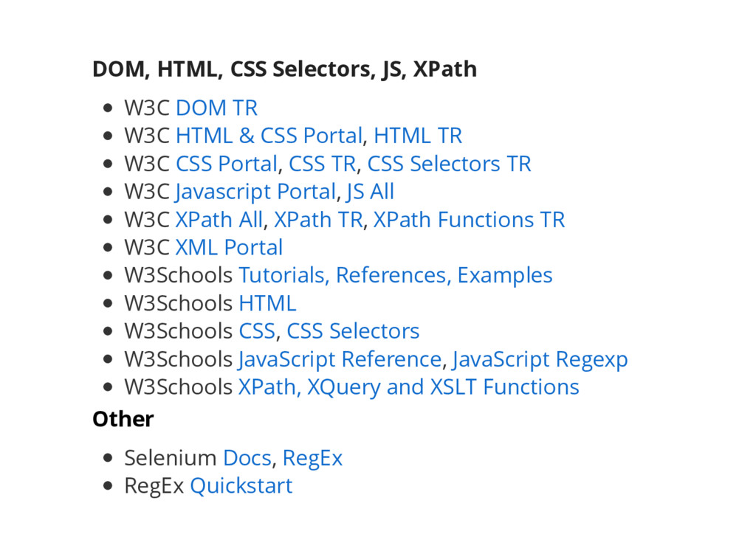Viewport: 756px width, 551px height.
Task: Open the Selenium Docs link
Action: click(x=247, y=457)
